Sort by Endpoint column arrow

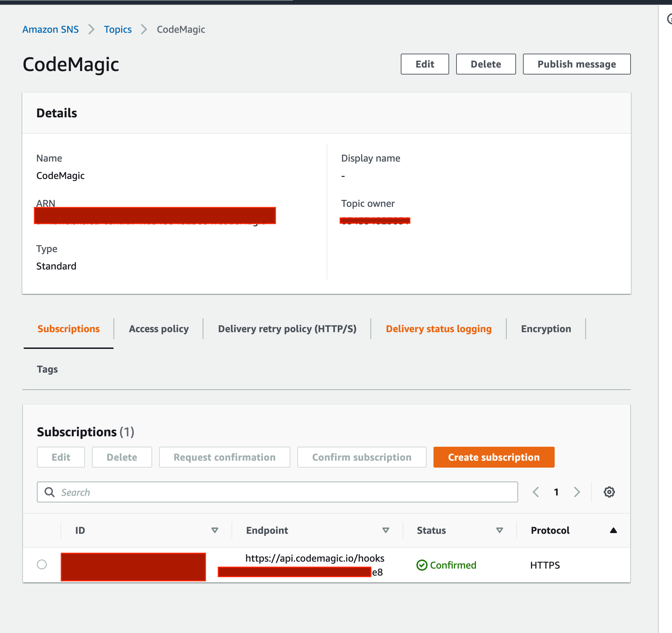coord(385,530)
